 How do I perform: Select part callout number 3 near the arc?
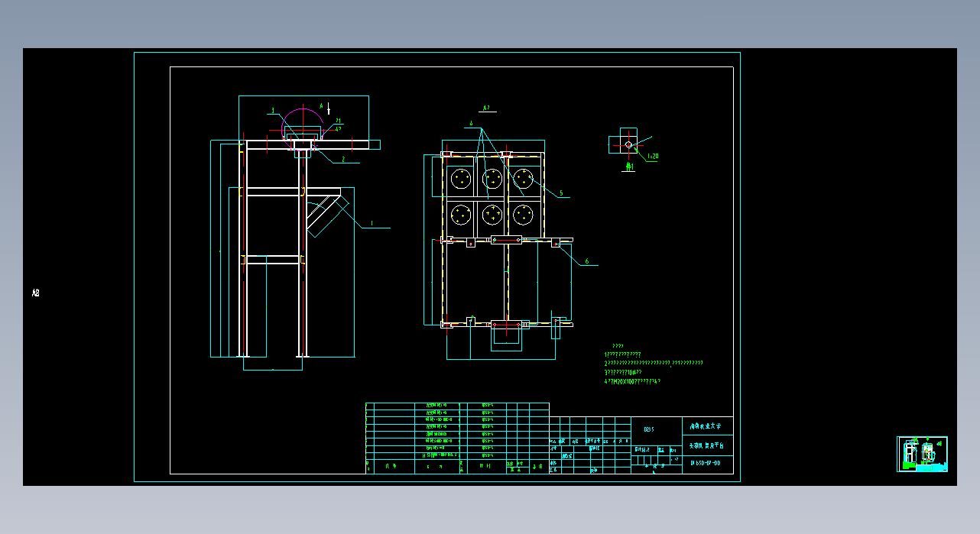coord(271,111)
